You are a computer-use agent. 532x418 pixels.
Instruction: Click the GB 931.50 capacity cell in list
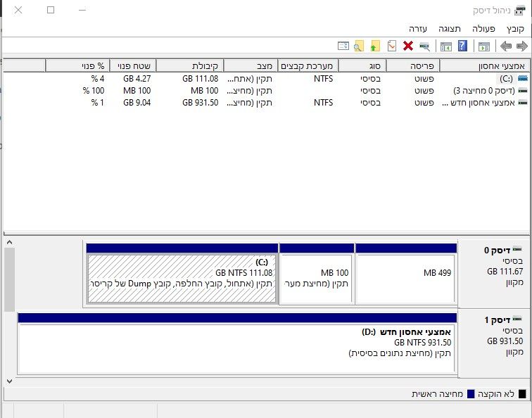200,103
